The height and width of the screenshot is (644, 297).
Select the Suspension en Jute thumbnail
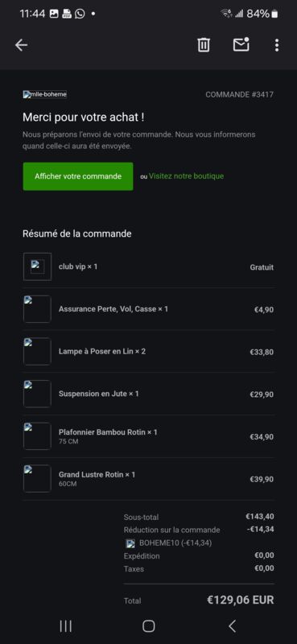[x=37, y=394]
